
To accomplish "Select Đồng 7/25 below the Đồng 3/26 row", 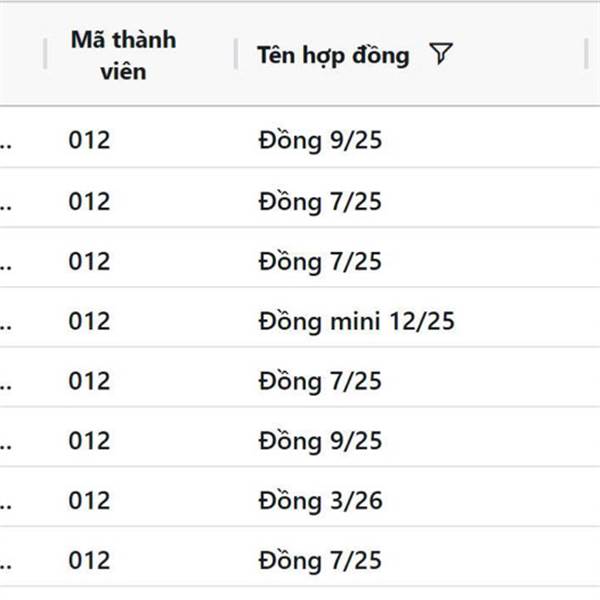I will pos(320,561).
